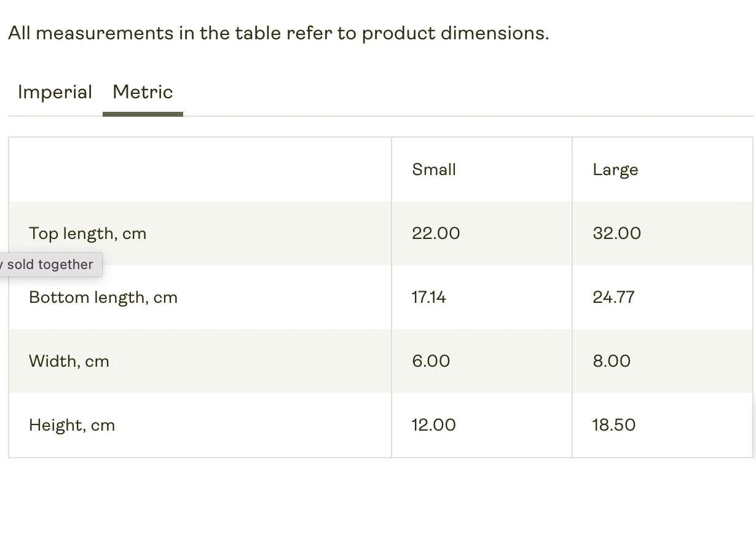This screenshot has width=756, height=559.
Task: Click the blank top-left table header cell
Action: 200,170
